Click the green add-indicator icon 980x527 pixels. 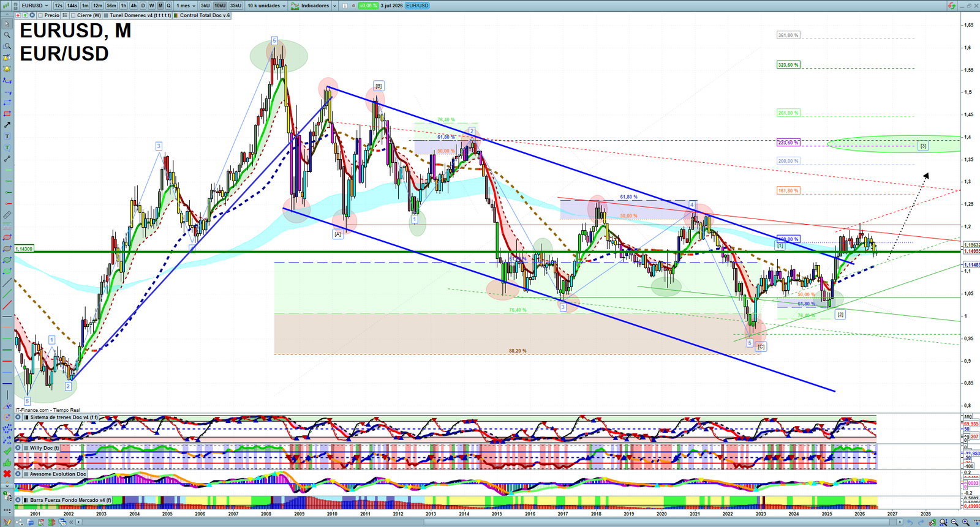point(24,15)
